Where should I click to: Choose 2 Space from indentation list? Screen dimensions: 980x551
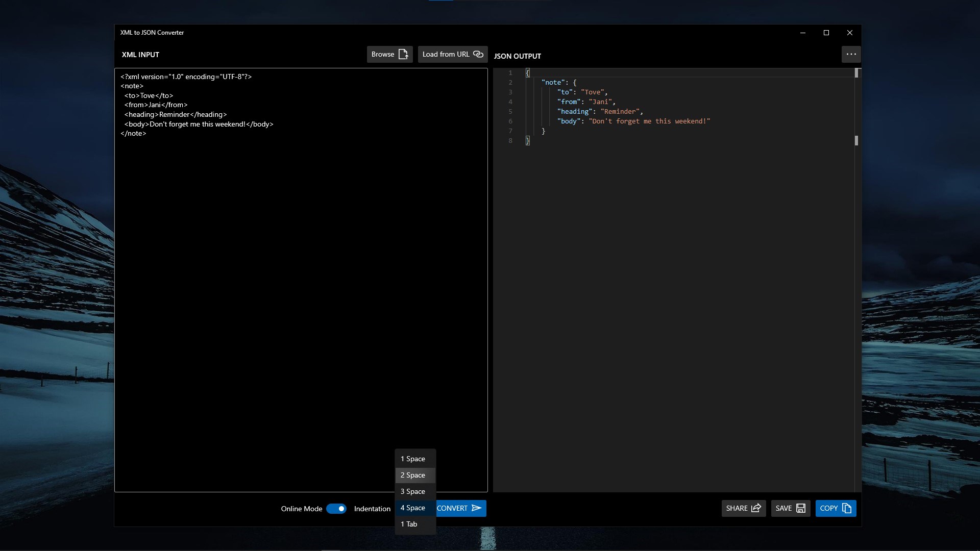pyautogui.click(x=413, y=475)
